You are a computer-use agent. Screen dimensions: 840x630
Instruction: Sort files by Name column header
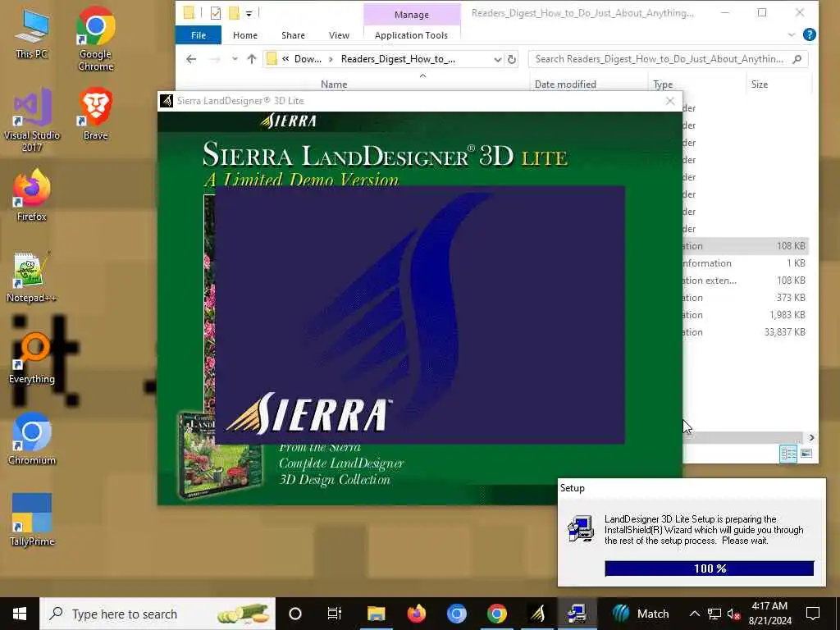pyautogui.click(x=334, y=84)
